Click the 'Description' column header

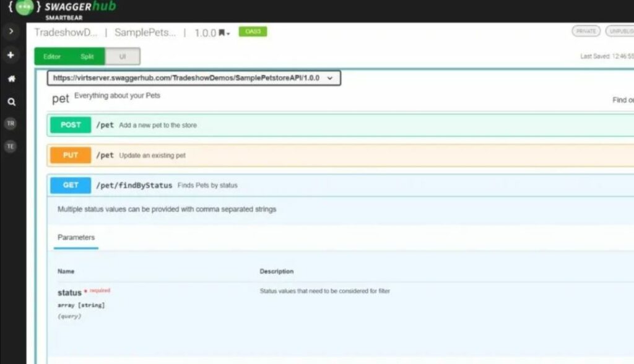277,271
